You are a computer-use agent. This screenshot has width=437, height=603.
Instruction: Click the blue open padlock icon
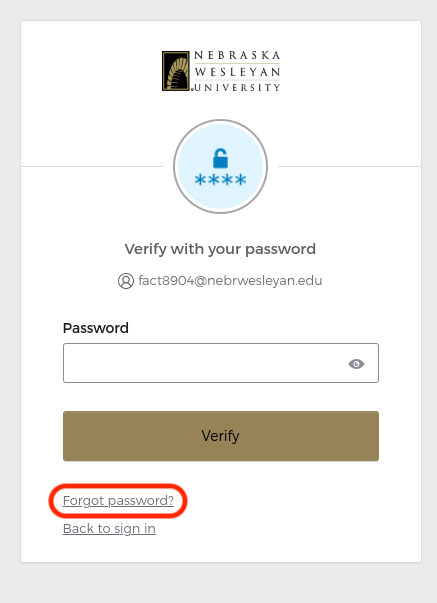220,158
